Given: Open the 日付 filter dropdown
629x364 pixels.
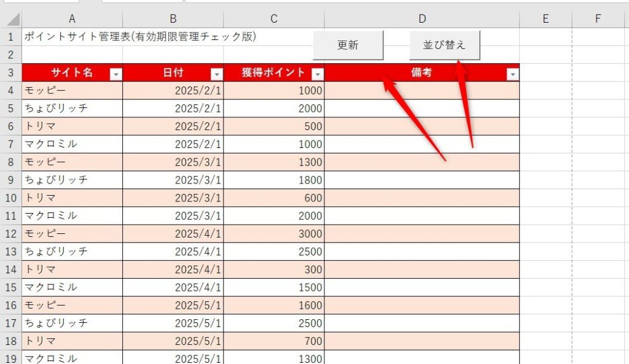Looking at the screenshot, I should 217,74.
